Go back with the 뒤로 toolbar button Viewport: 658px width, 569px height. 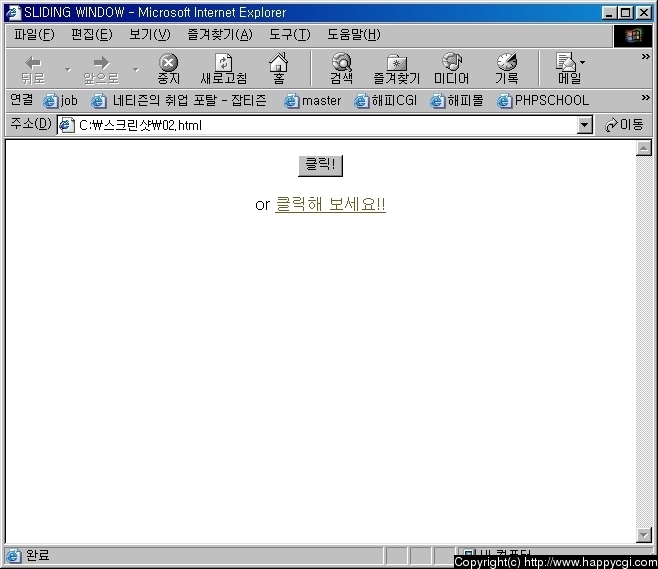pyautogui.click(x=33, y=70)
